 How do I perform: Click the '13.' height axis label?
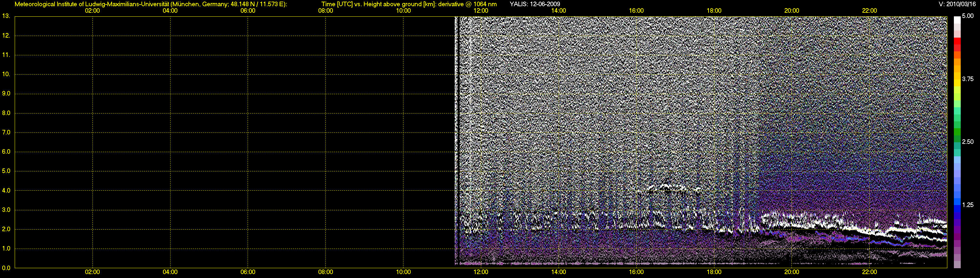tap(6, 16)
